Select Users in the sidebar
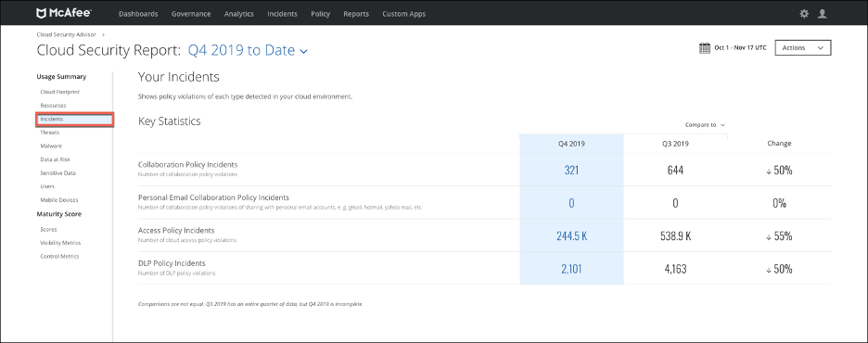Screen dimensions: 868x343 point(47,186)
